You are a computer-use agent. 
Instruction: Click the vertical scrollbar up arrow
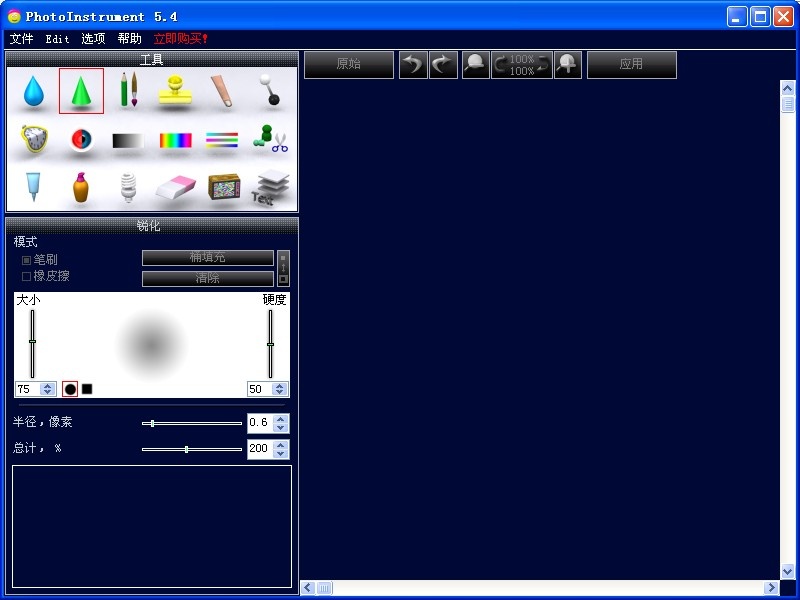pyautogui.click(x=788, y=88)
